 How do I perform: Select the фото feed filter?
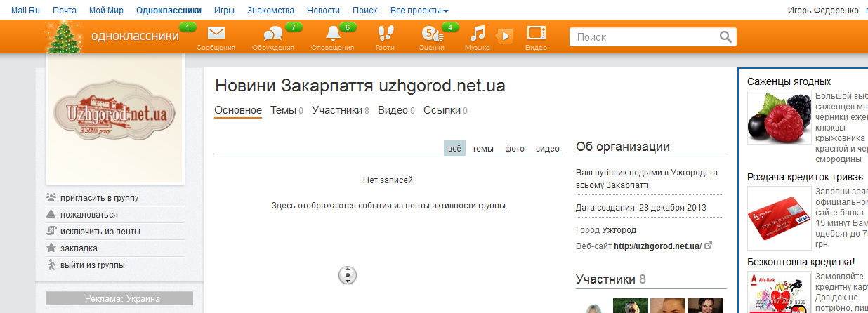click(515, 149)
